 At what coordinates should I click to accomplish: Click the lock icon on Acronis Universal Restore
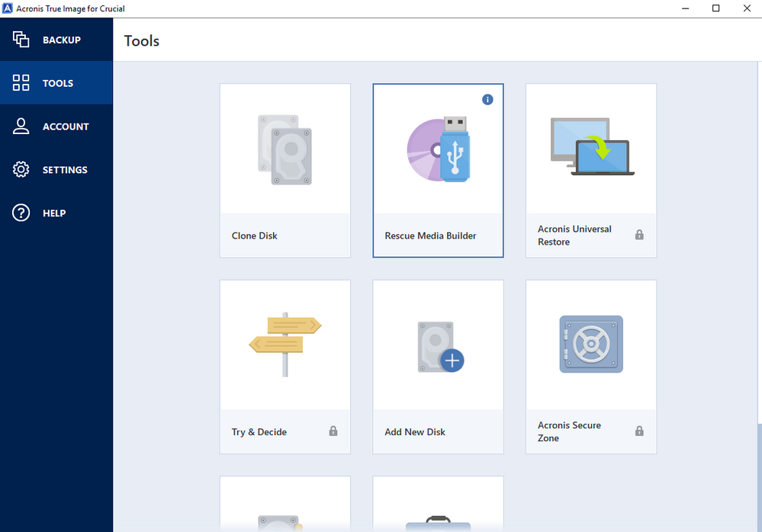(639, 235)
